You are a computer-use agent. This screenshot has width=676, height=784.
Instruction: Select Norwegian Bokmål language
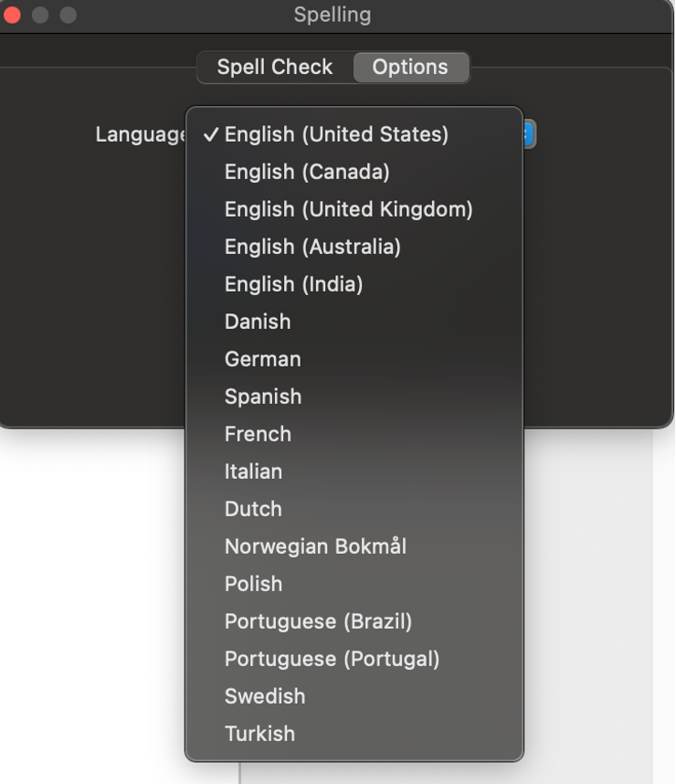315,546
